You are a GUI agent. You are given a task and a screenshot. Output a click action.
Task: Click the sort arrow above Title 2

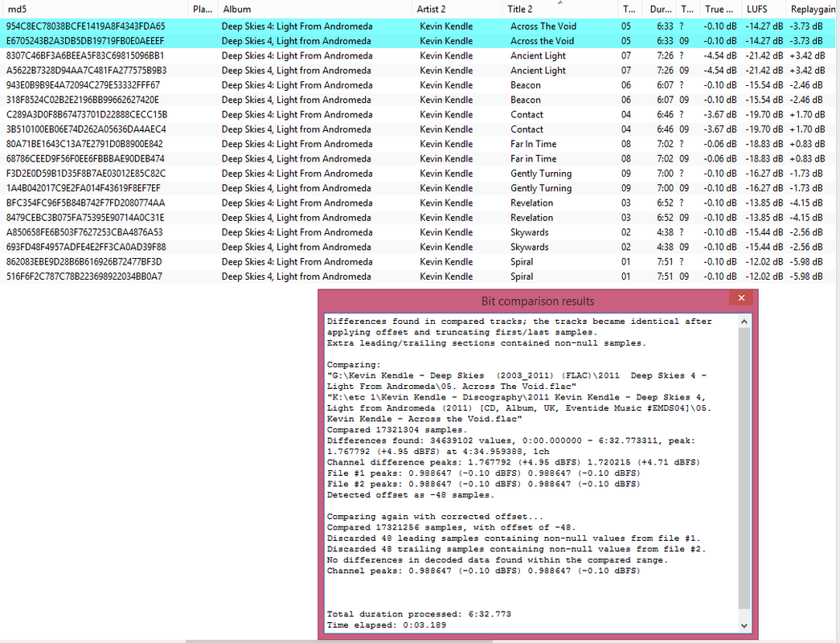(x=559, y=2)
